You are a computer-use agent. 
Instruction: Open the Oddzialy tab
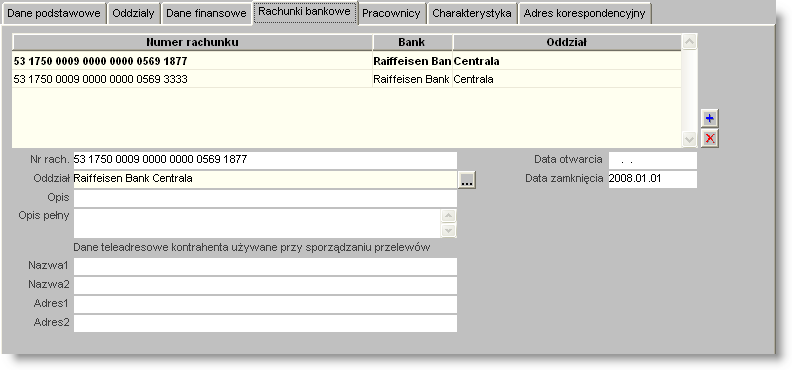click(x=133, y=14)
